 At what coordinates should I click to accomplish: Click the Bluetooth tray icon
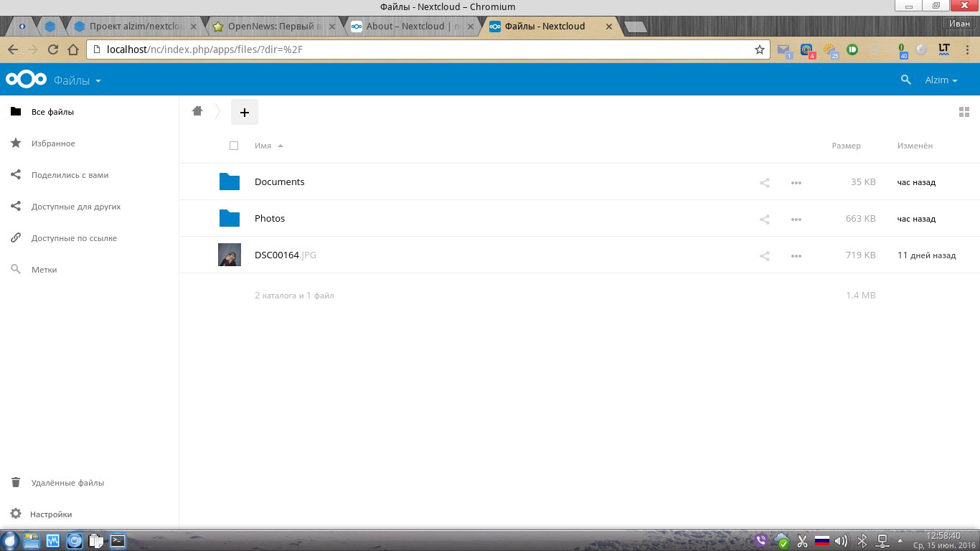864,541
